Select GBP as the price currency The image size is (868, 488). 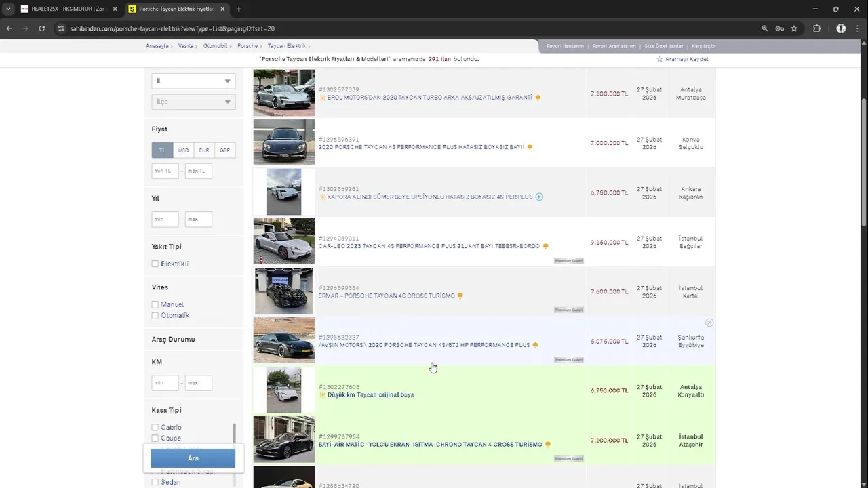[224, 150]
